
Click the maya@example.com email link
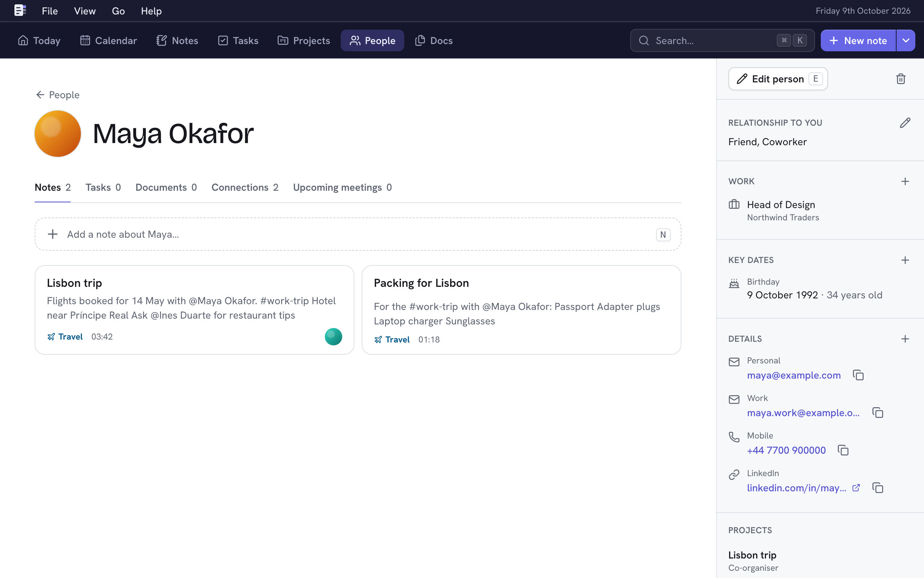click(x=794, y=375)
